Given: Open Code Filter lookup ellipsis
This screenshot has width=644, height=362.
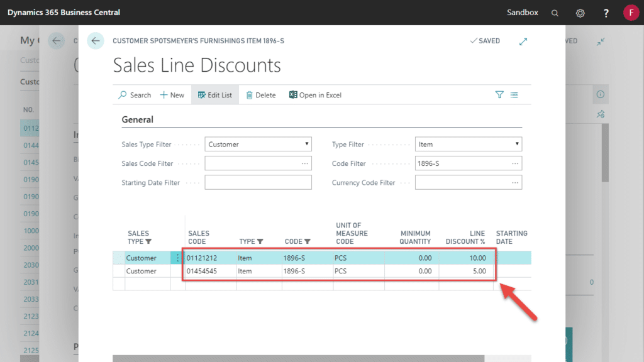Looking at the screenshot, I should coord(515,163).
